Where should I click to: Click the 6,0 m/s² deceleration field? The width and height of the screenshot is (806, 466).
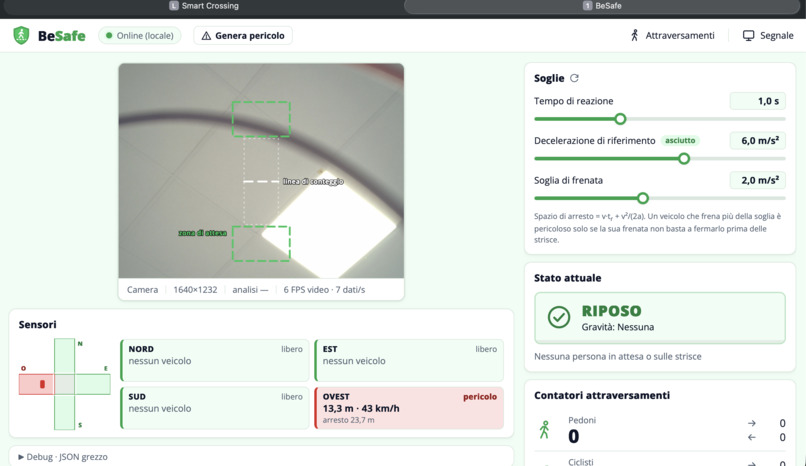click(758, 140)
